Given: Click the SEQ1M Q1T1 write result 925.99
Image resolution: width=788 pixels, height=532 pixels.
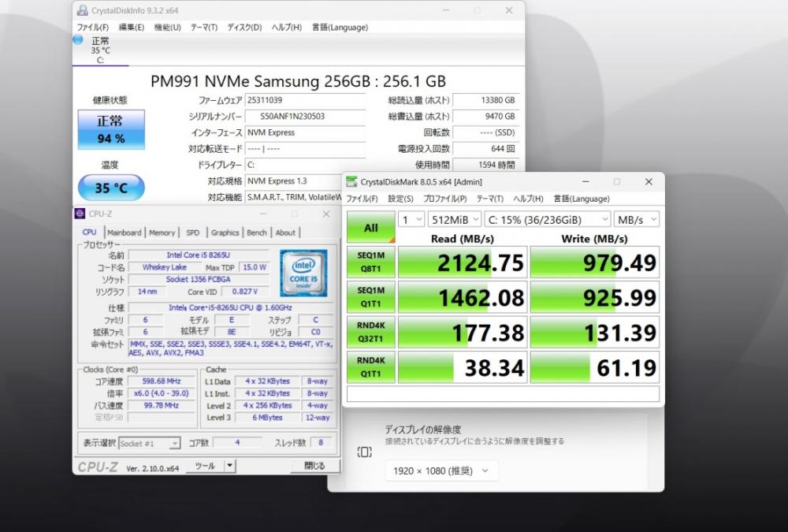Looking at the screenshot, I should pos(594,297).
